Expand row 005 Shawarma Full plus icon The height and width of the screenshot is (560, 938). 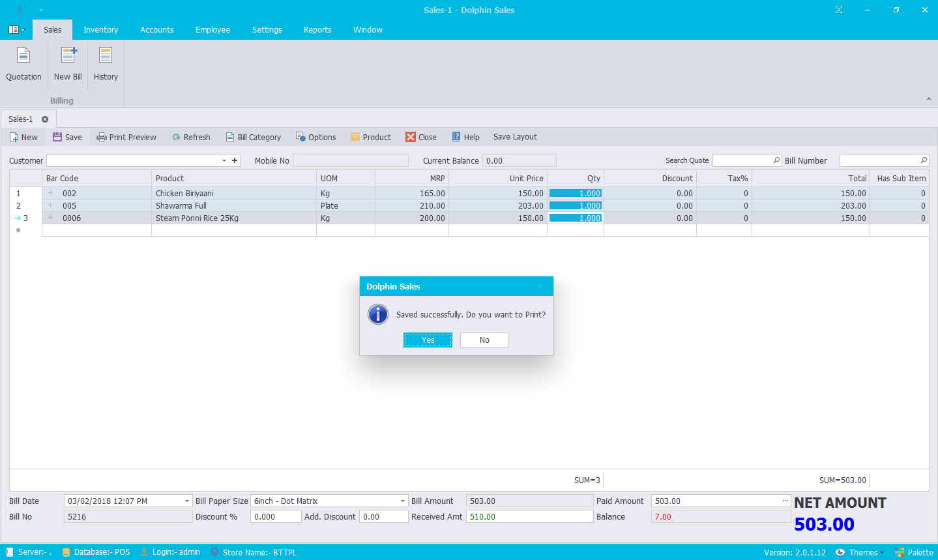pyautogui.click(x=50, y=205)
